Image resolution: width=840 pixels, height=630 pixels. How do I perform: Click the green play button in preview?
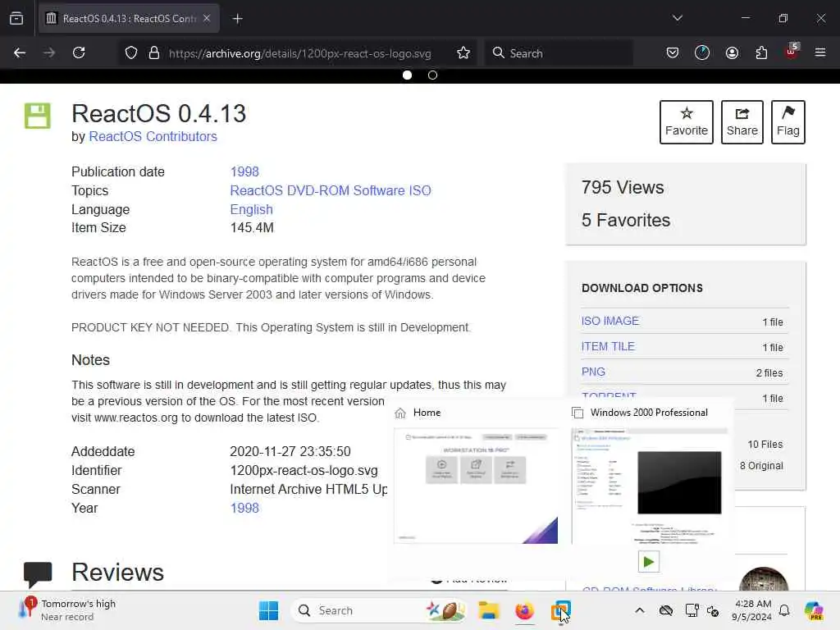tap(648, 561)
